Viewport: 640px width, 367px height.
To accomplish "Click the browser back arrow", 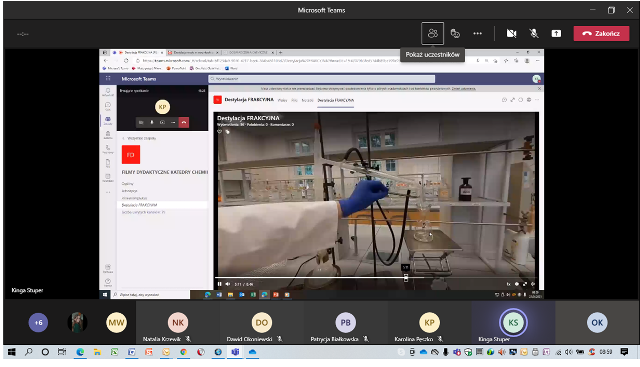I will (106, 60).
